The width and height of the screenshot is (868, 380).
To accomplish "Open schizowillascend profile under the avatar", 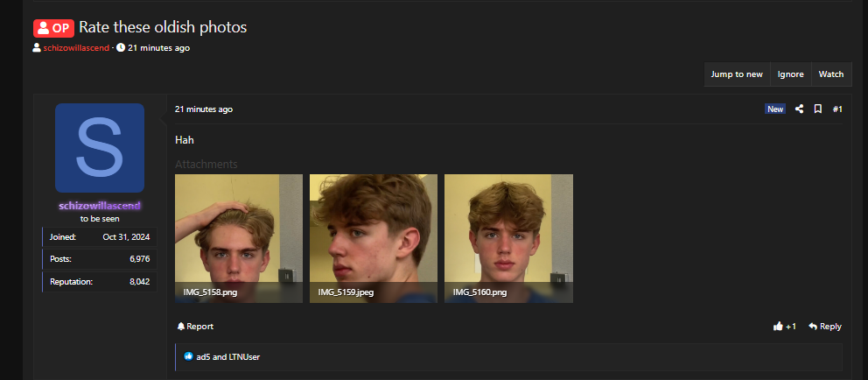I will pos(100,206).
